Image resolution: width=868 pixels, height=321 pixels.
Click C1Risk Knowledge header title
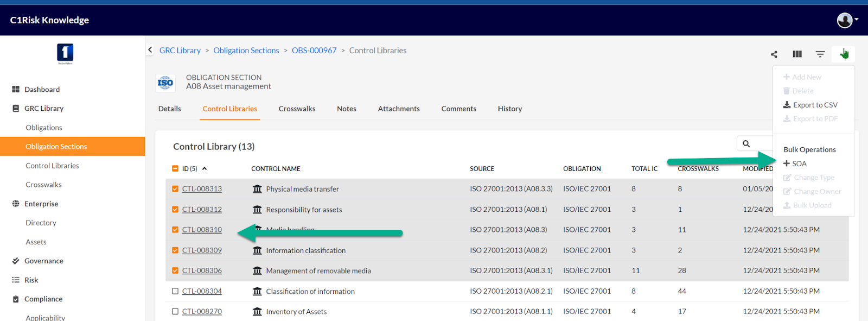[x=49, y=20]
